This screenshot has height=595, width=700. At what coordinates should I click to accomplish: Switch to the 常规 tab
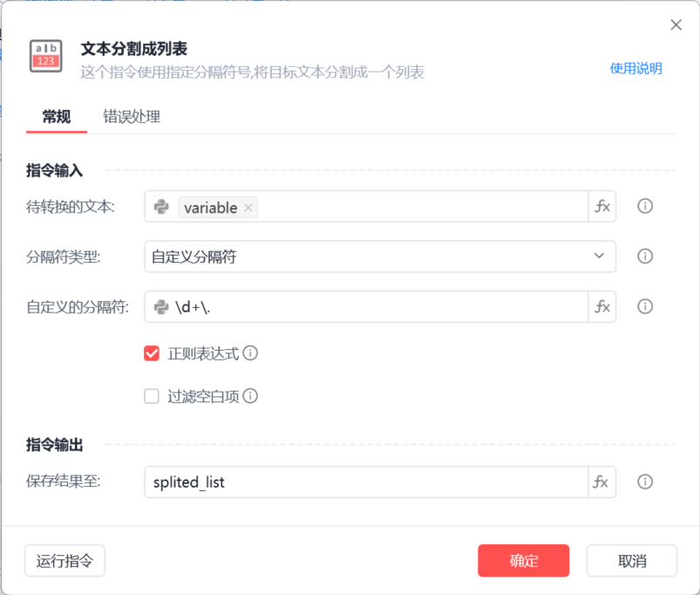tap(57, 117)
